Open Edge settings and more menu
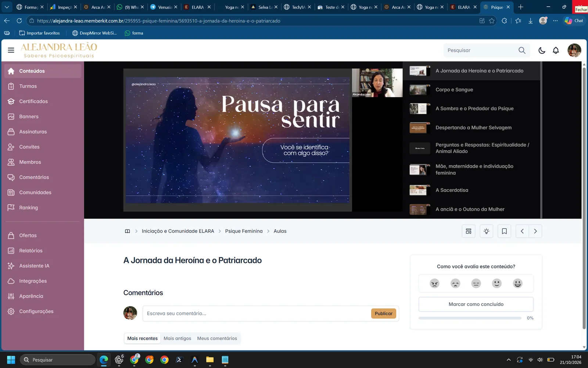Image resolution: width=588 pixels, height=368 pixels. (555, 21)
